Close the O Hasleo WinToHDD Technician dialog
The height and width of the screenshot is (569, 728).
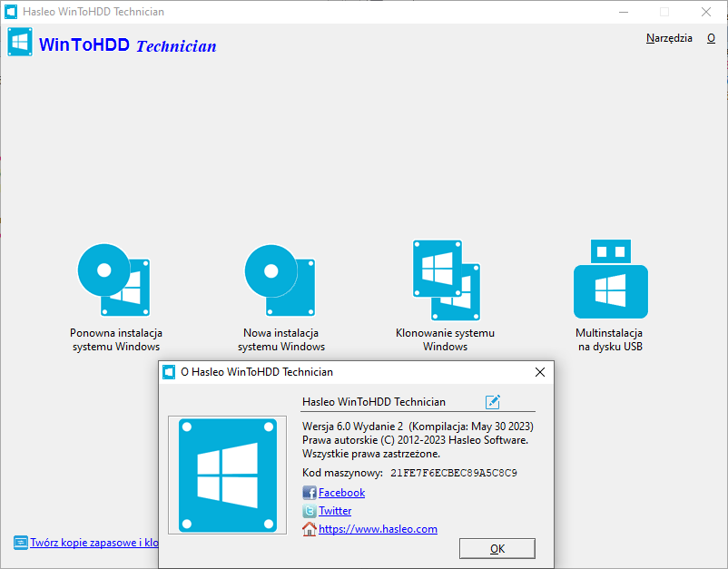(540, 372)
